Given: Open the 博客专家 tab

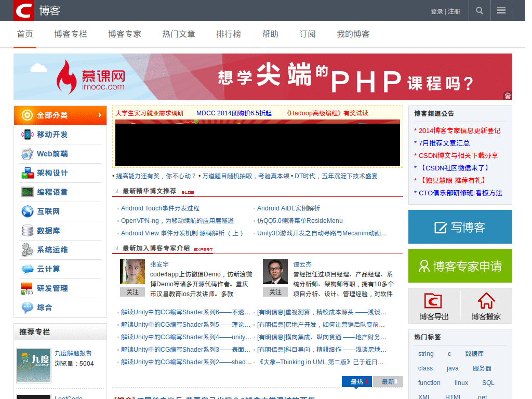Looking at the screenshot, I should point(125,34).
